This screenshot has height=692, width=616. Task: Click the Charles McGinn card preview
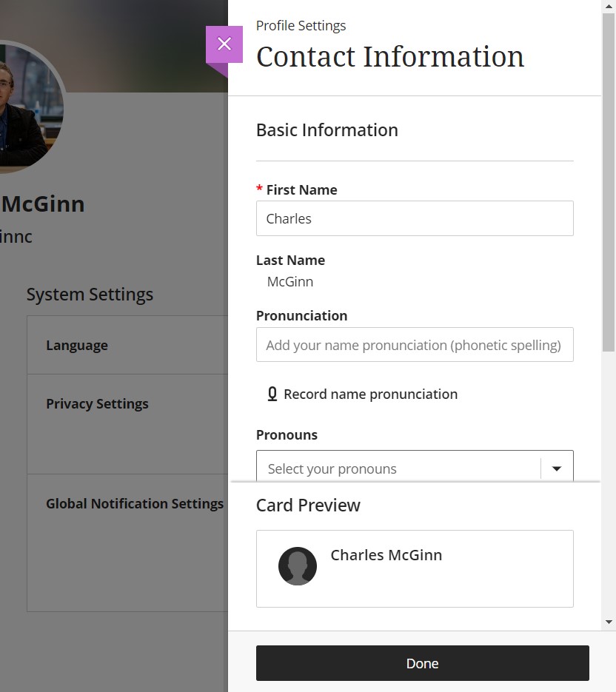point(415,568)
